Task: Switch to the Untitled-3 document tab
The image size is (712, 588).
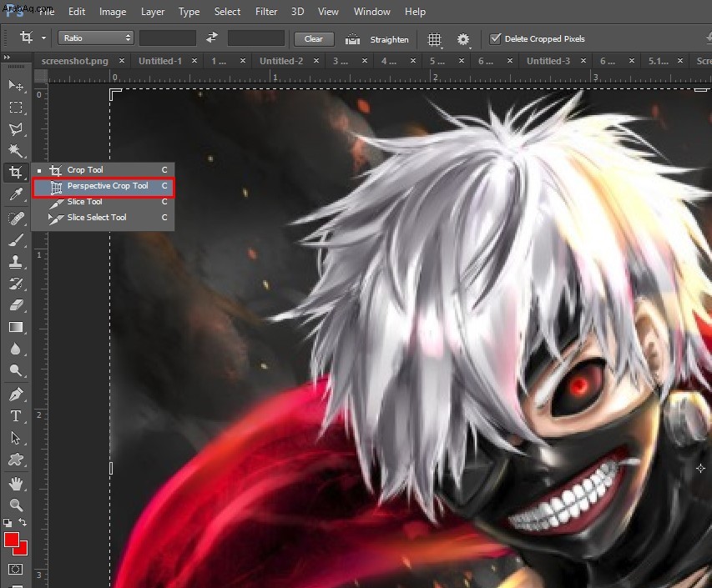Action: tap(548, 61)
